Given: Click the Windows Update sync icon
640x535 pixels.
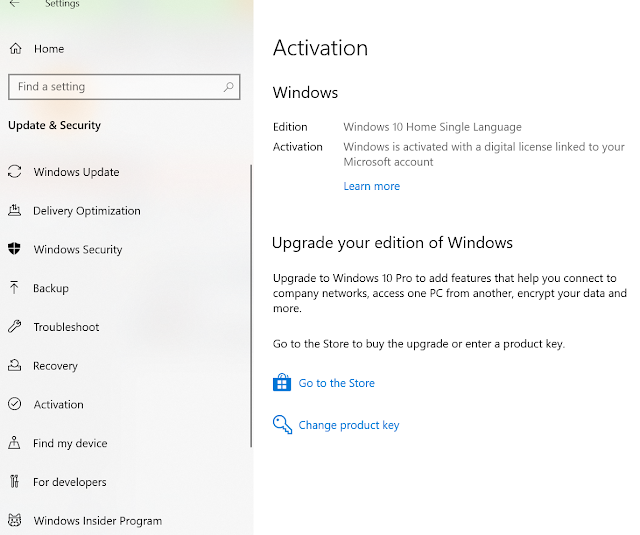Looking at the screenshot, I should pos(15,172).
